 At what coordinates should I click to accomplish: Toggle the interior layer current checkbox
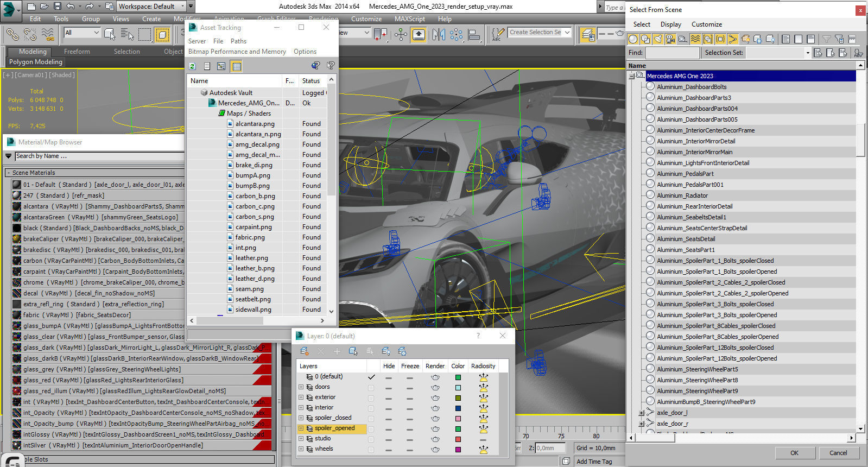(x=371, y=408)
